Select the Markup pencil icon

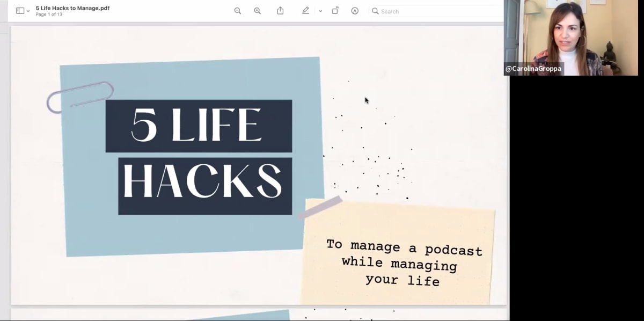coord(305,11)
